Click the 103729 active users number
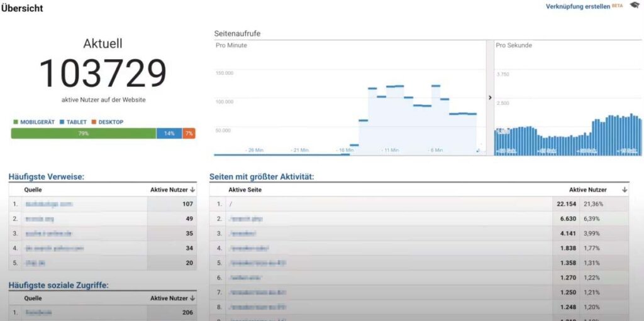This screenshot has height=321, width=644. (103, 73)
